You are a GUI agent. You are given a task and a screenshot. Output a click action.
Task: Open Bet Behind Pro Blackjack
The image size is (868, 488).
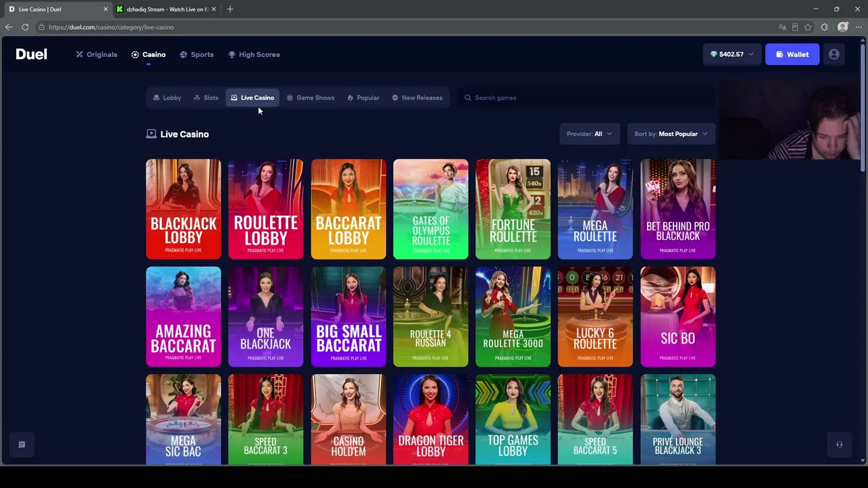[x=678, y=209]
